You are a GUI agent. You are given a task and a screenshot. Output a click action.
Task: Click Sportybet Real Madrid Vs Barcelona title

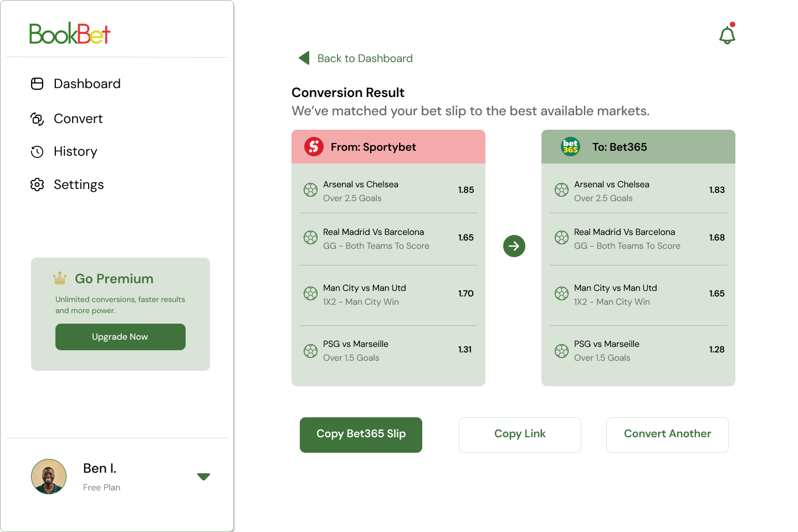(374, 232)
